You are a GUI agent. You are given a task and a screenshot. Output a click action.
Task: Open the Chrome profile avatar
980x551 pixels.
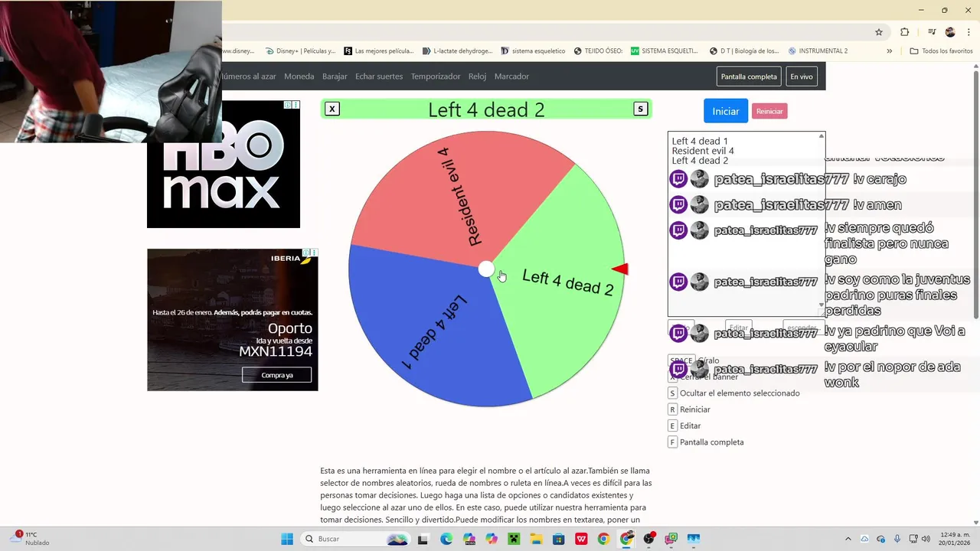coord(950,32)
